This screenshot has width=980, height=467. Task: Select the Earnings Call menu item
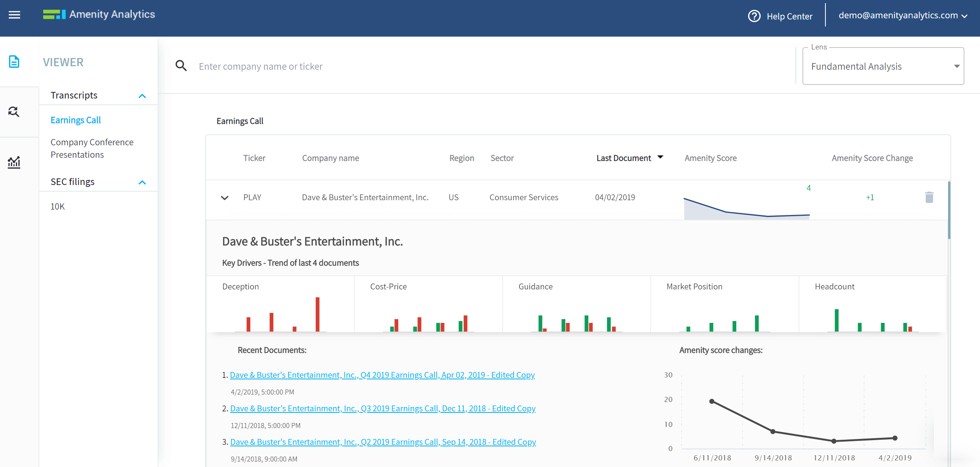tap(76, 120)
